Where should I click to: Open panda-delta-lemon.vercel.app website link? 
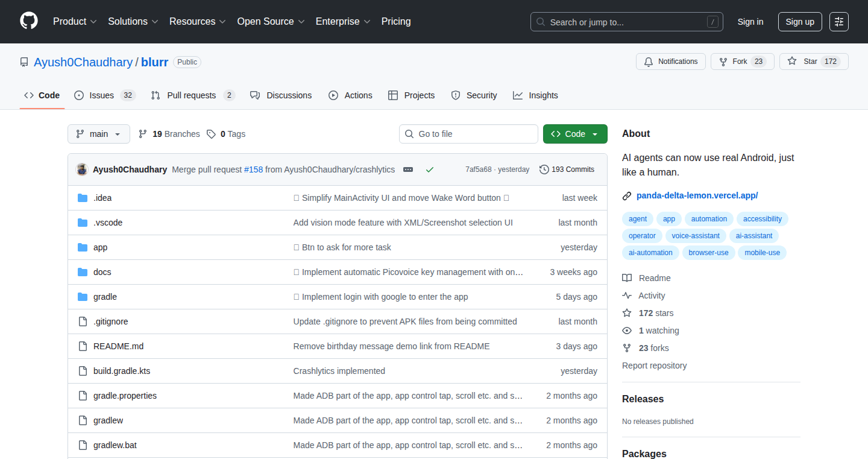[697, 195]
